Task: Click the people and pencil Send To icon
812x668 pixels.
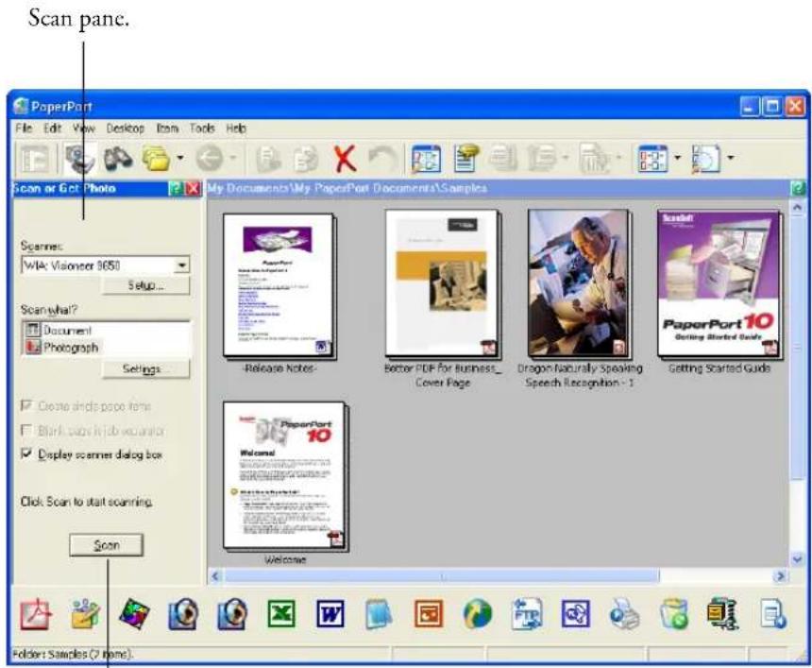Action: coord(85,615)
